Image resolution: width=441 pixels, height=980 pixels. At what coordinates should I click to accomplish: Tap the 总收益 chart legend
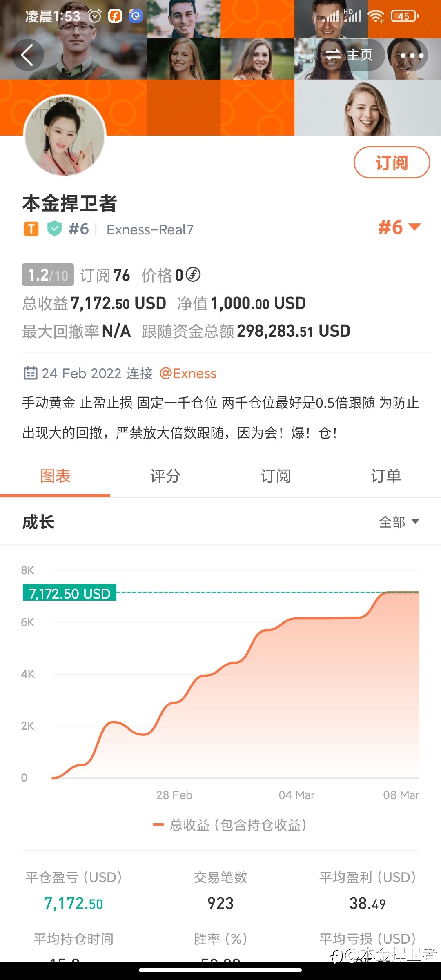tap(229, 825)
